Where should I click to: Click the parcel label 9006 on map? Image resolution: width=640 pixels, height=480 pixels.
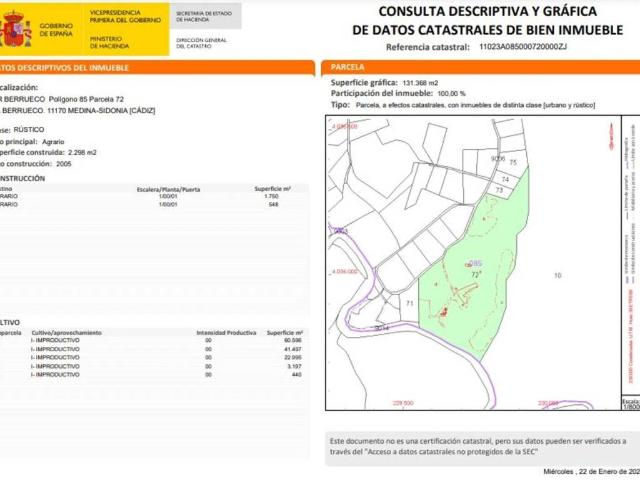(x=498, y=158)
